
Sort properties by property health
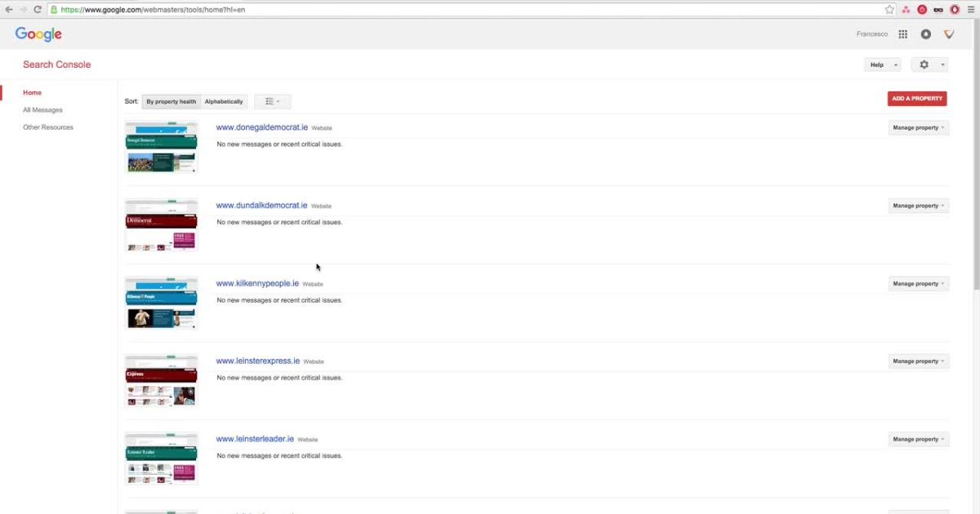click(171, 102)
